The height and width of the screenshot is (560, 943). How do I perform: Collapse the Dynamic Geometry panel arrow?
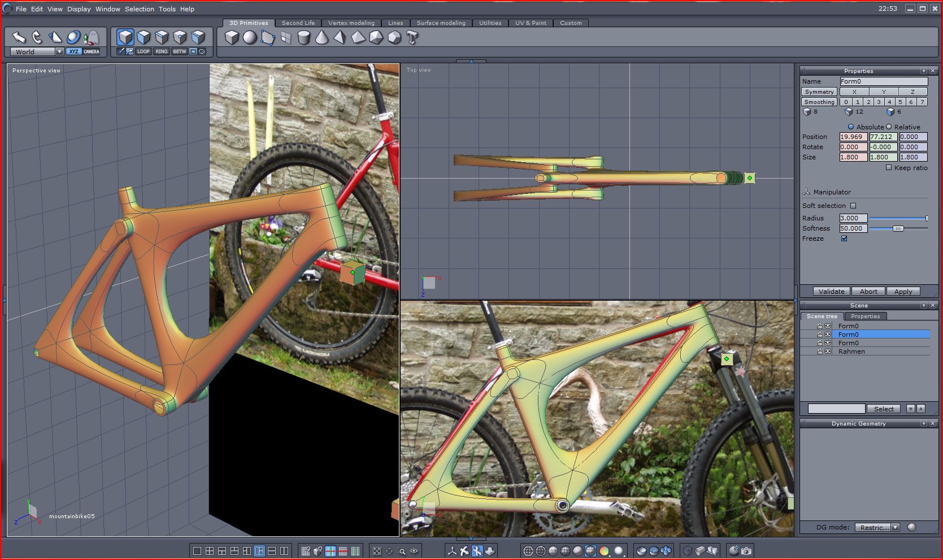[924, 424]
